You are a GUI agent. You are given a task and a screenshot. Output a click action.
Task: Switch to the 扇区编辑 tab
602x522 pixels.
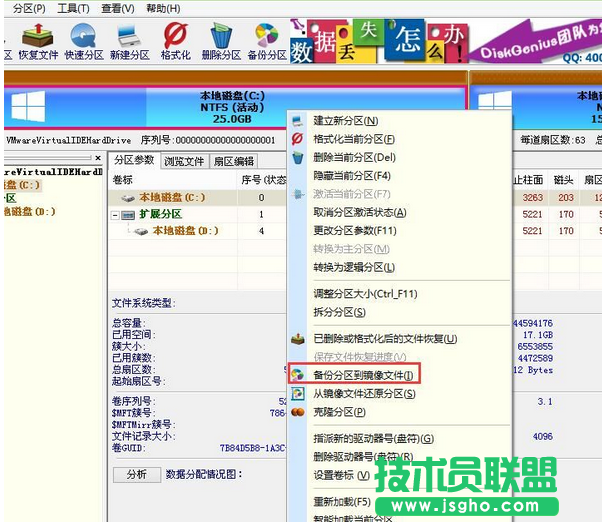(x=233, y=161)
